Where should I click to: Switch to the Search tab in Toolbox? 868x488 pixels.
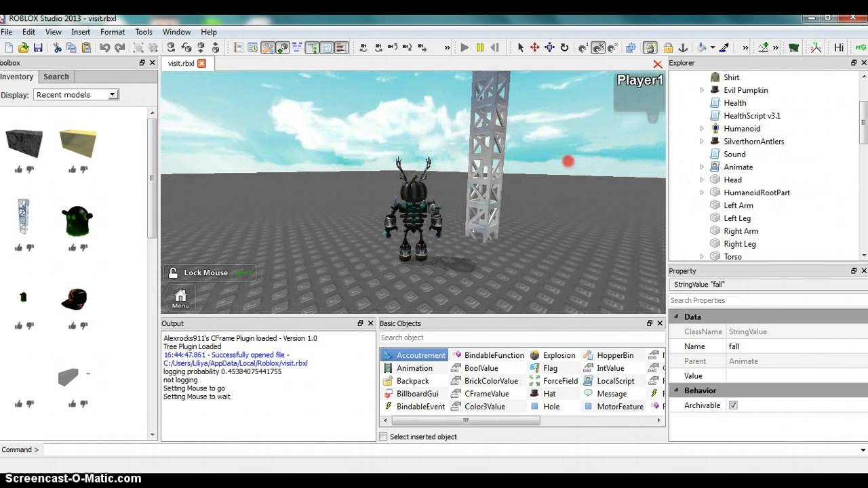(56, 77)
